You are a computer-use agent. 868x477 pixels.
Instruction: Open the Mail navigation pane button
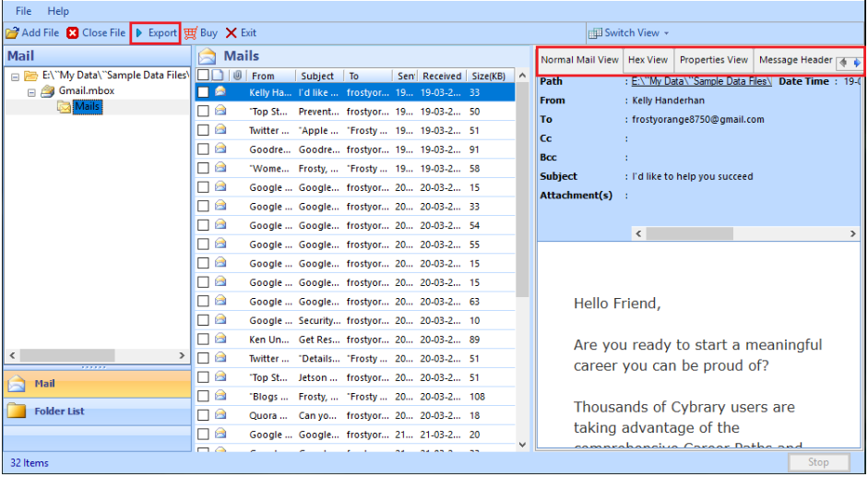(98, 384)
